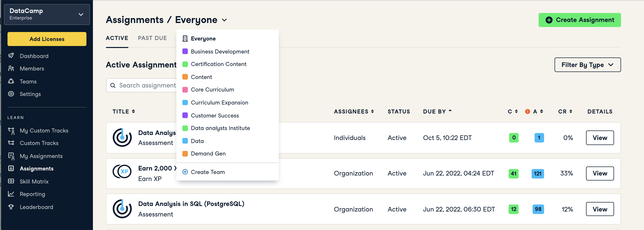Click the Create Team plus icon
This screenshot has width=644, height=230.
pos(185,172)
